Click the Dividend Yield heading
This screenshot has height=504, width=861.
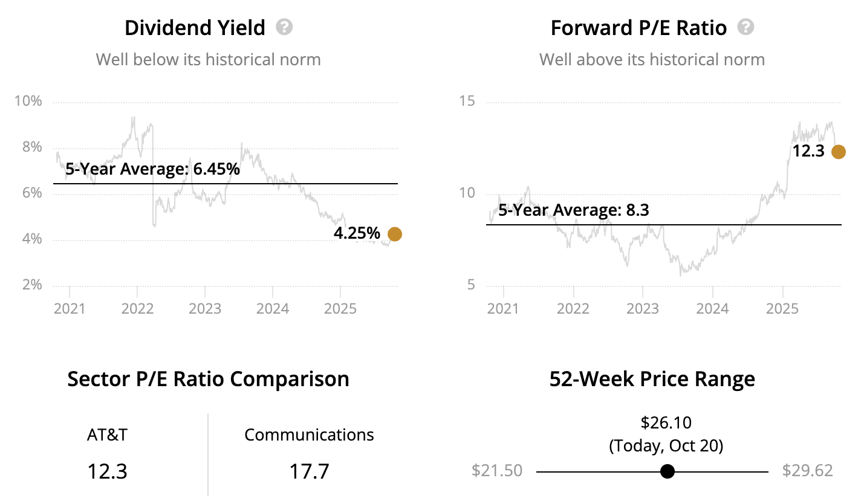click(x=195, y=28)
